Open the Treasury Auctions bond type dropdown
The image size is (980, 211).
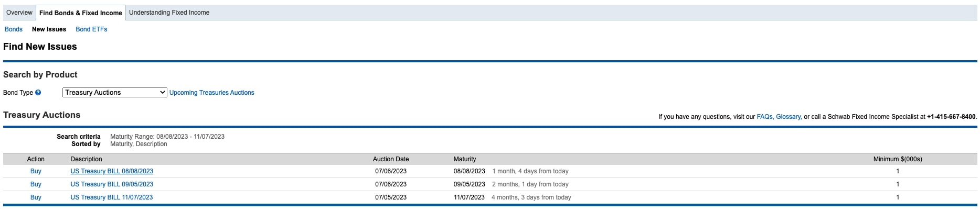114,92
